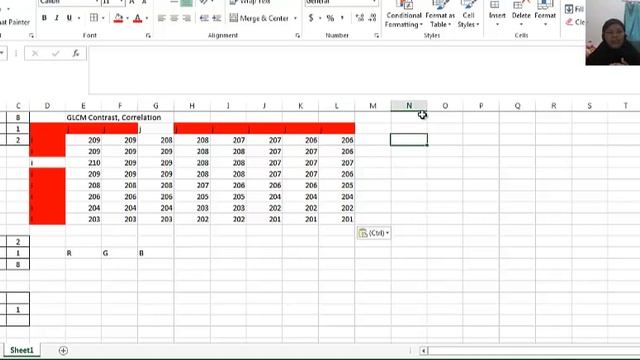This screenshot has height=360, width=640.
Task: Toggle Align Right
Action: (x=187, y=18)
